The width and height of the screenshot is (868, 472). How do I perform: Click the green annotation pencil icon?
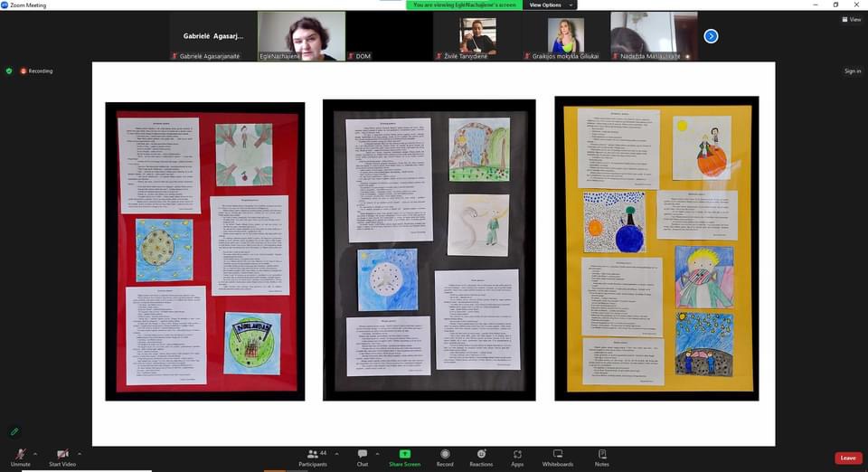(14, 431)
